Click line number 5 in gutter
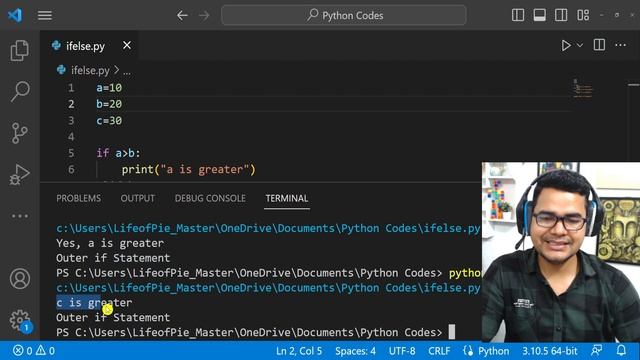Viewport: 640px width, 360px height. point(71,153)
